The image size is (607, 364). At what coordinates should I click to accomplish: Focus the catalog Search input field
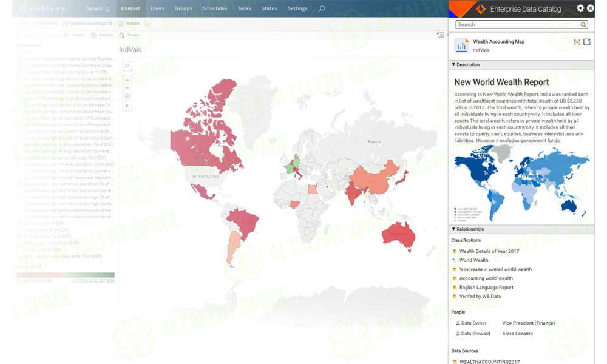[x=521, y=24]
